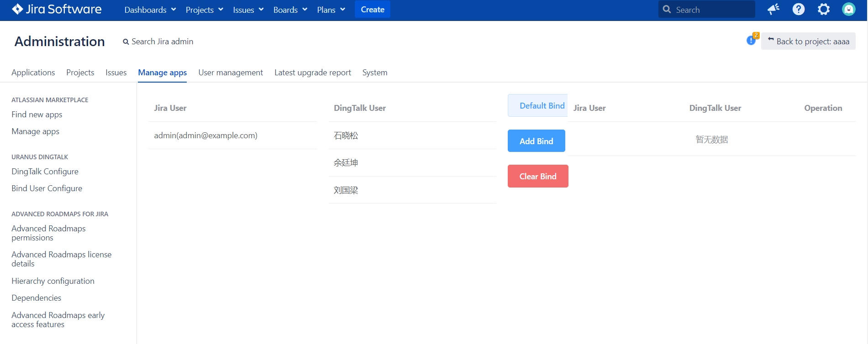
Task: Switch to the System tab
Action: coord(374,73)
